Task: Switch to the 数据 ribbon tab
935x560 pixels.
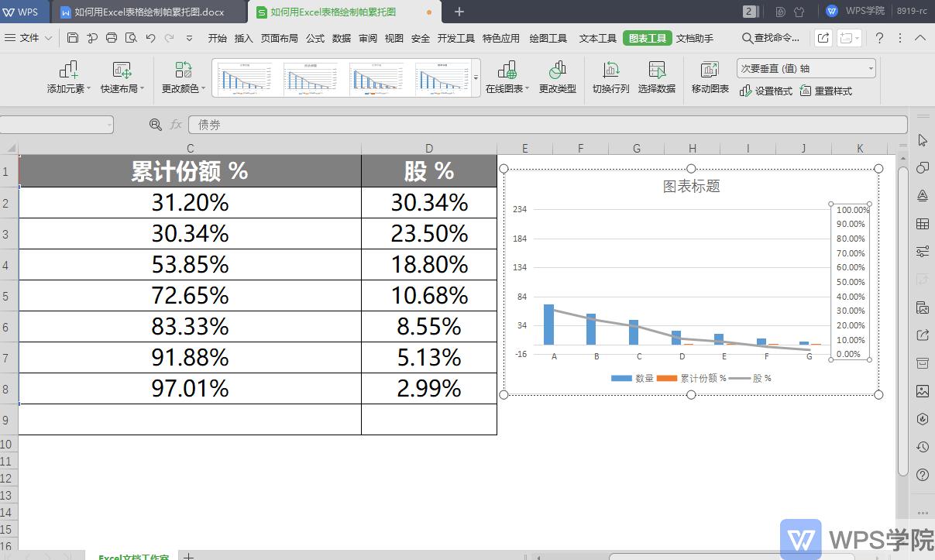Action: (x=341, y=37)
